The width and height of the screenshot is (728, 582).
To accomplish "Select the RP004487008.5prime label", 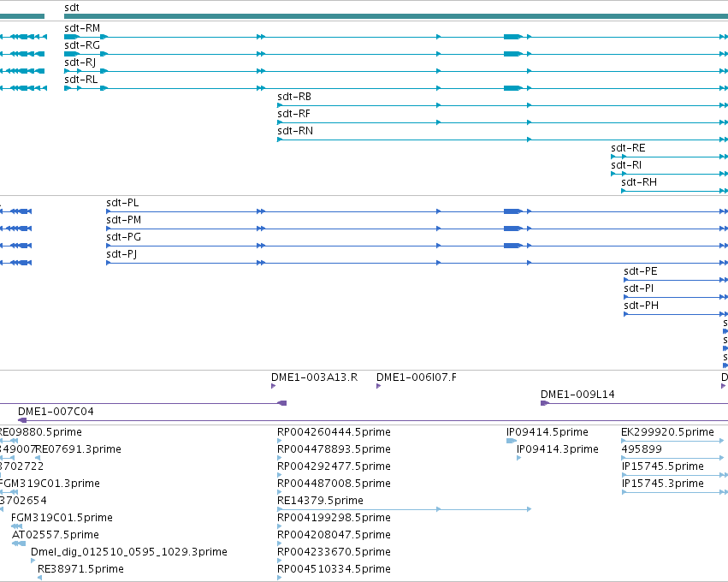I will 334,484.
